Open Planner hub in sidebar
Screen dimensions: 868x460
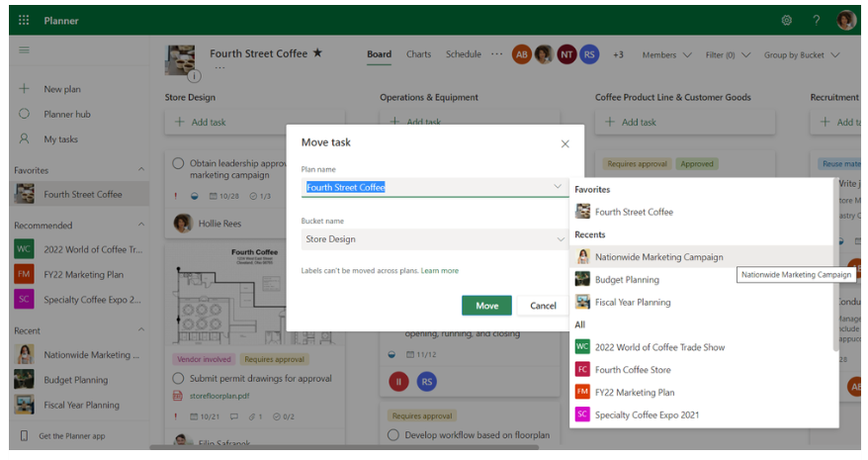67,114
